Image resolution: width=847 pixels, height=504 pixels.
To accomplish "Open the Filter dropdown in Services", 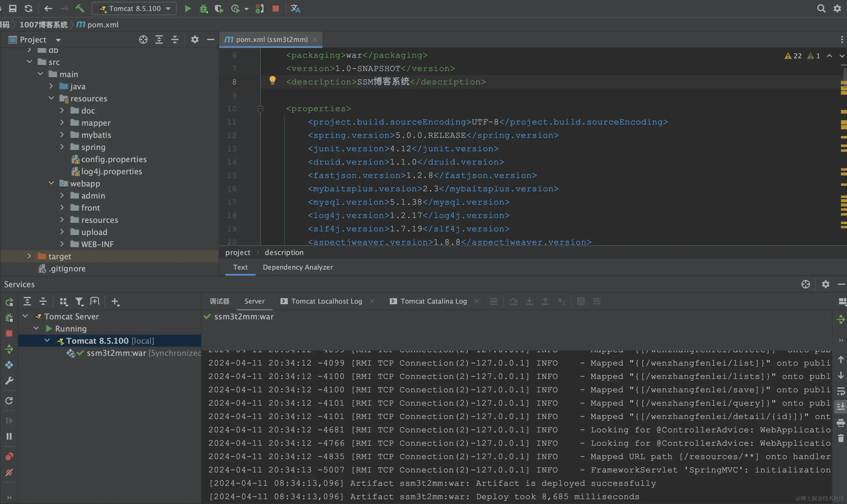I will point(80,301).
